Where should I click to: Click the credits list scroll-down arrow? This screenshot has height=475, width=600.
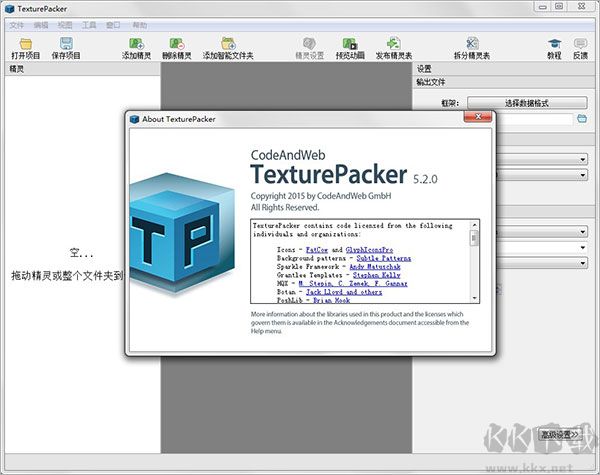click(x=474, y=298)
